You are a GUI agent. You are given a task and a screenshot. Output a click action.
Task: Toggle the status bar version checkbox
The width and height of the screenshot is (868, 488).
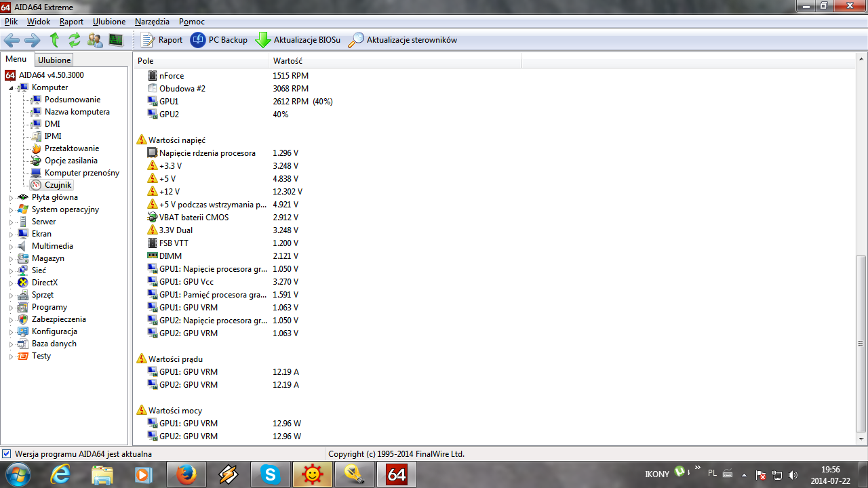point(7,454)
